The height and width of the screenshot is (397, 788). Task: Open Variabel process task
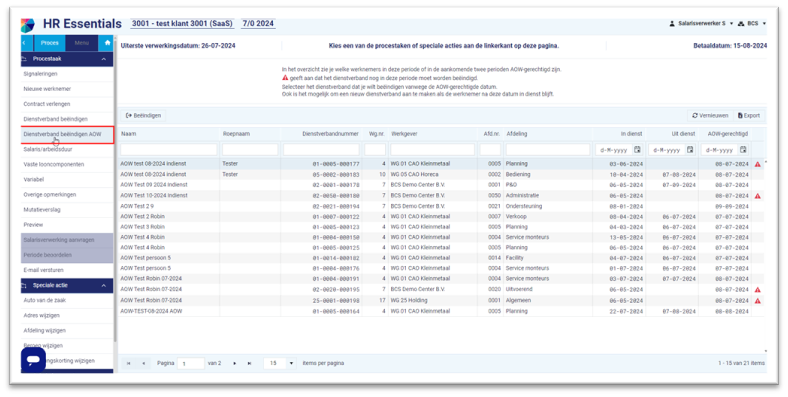coord(67,179)
